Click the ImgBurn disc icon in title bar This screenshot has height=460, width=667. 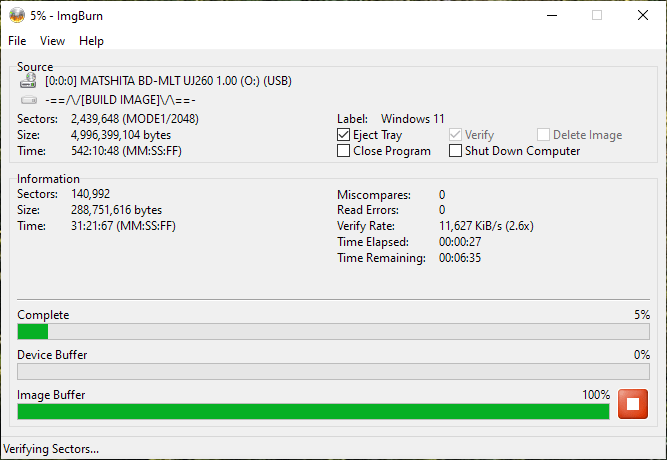[x=17, y=15]
